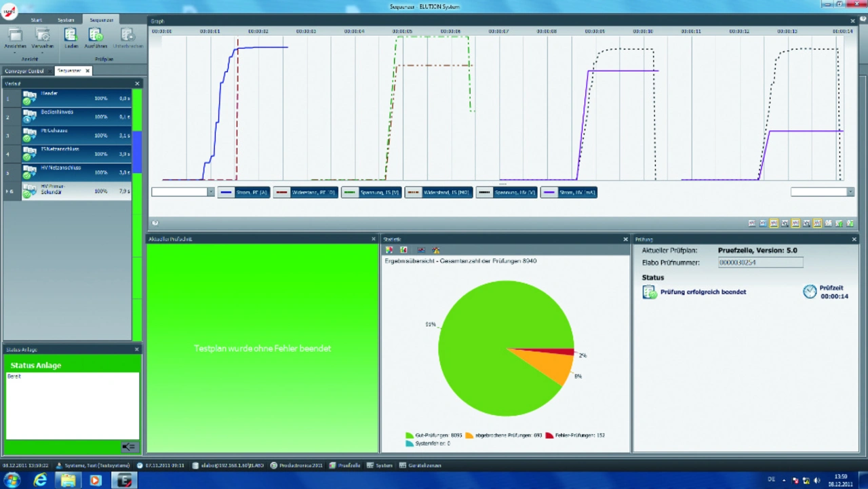Image resolution: width=868 pixels, height=489 pixels.
Task: Close the Verlauf panel
Action: point(137,83)
